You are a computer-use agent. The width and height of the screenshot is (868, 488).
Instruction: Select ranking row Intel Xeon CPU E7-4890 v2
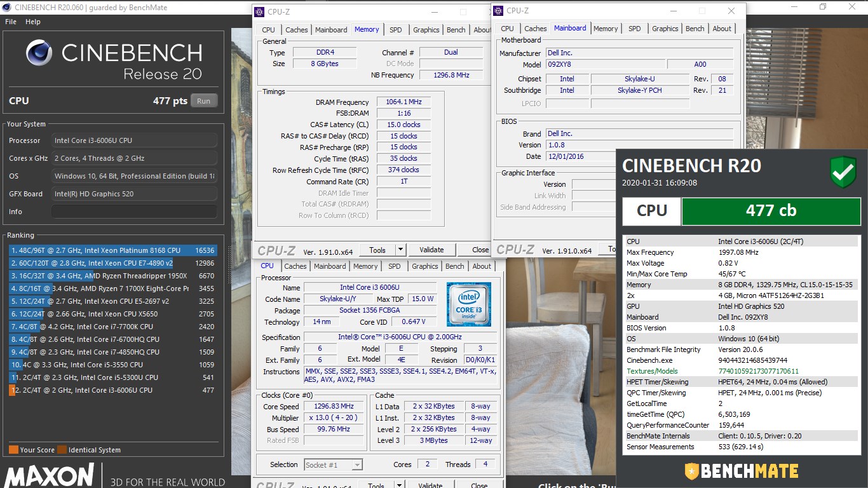(x=112, y=263)
